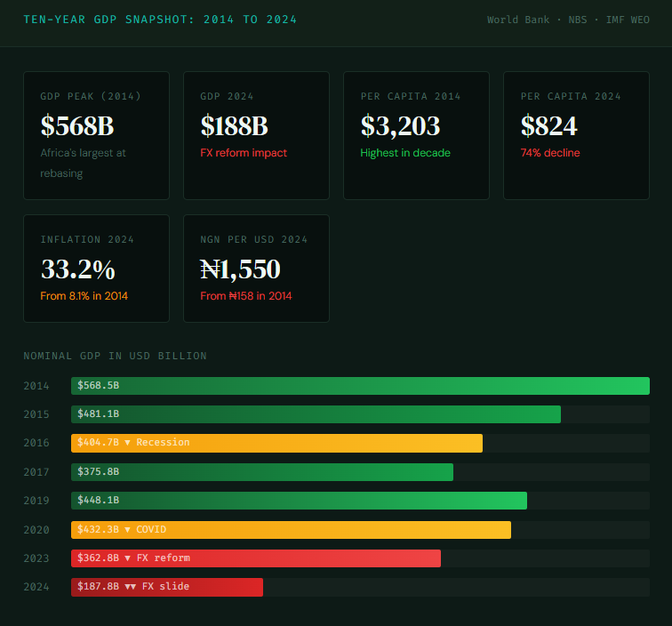The image size is (672, 626).
Task: Select the GDP 2024 $188B card
Action: coord(256,135)
